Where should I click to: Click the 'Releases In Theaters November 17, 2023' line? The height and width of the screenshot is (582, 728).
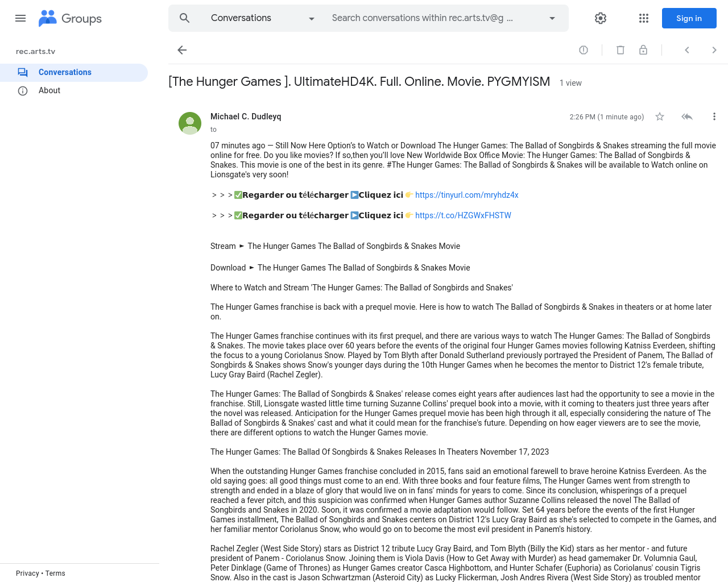[379, 452]
